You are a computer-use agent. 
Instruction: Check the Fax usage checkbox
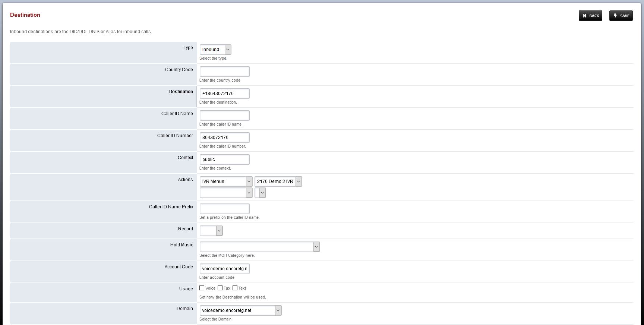220,288
